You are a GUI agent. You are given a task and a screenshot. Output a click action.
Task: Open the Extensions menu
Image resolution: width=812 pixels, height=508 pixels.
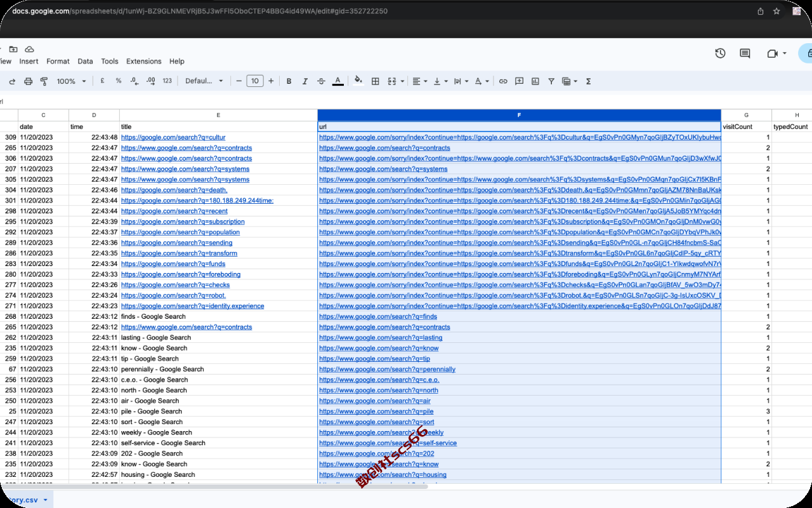(144, 62)
